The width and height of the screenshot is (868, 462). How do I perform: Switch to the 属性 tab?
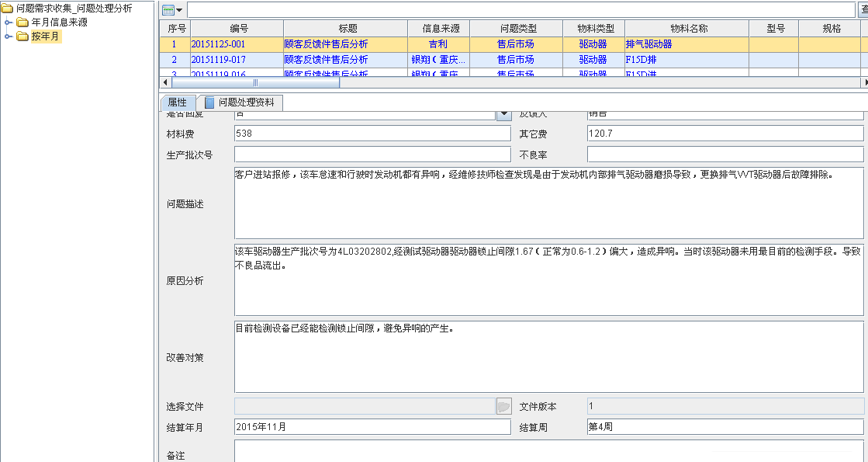click(x=177, y=102)
